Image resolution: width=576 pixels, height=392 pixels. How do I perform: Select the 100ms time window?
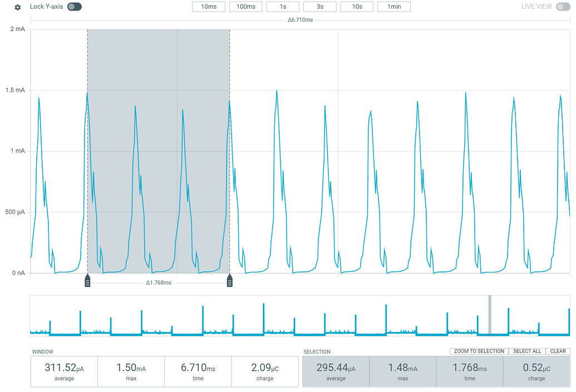245,7
